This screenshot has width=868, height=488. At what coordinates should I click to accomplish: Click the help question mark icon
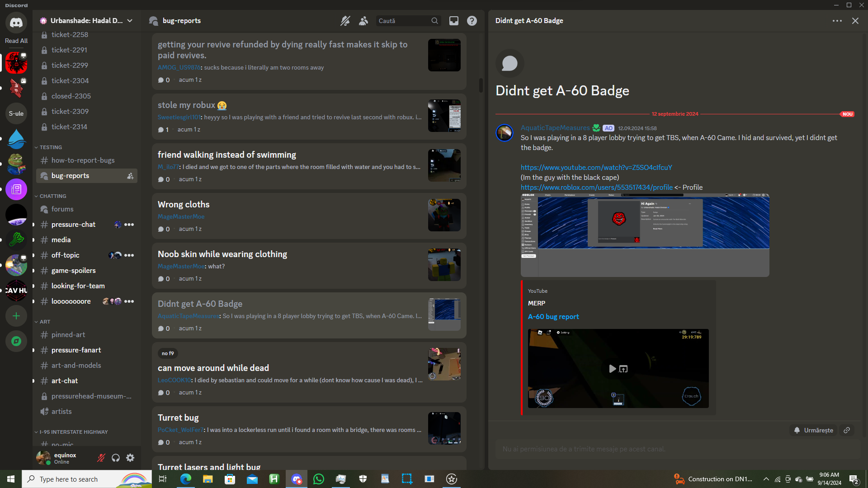tap(472, 21)
